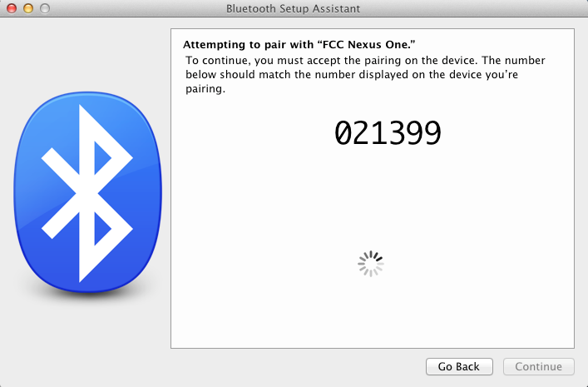Close the Bluetooth Setup Assistant window

tap(12, 8)
